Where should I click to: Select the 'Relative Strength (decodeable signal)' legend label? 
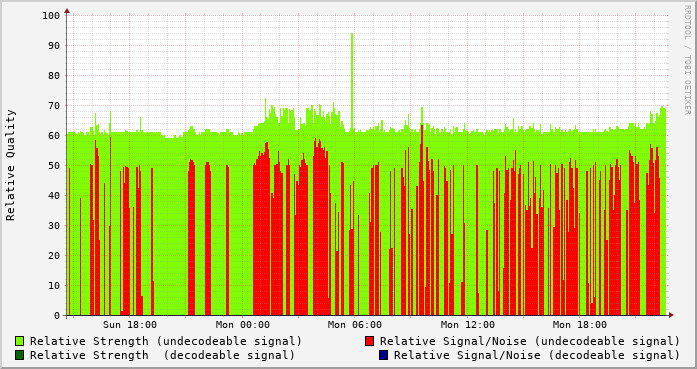point(162,355)
